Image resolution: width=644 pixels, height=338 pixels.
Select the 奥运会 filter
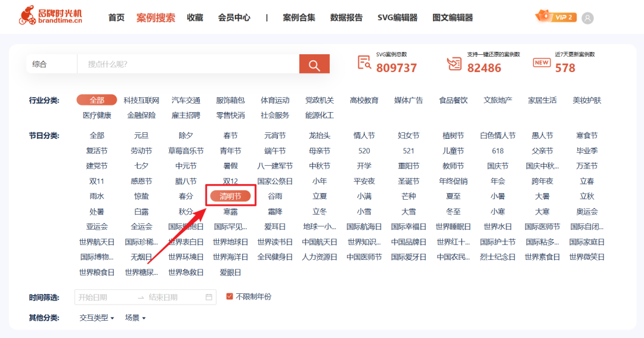pos(587,212)
